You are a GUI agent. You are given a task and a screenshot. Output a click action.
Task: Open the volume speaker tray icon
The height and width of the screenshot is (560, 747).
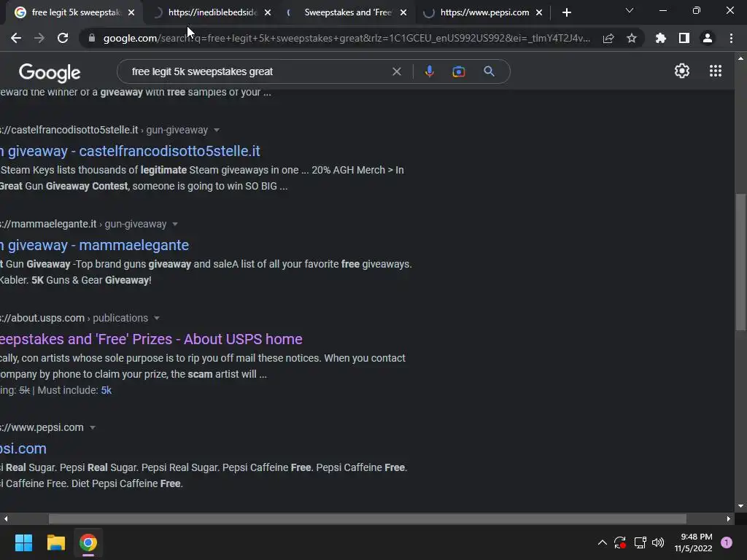point(658,542)
